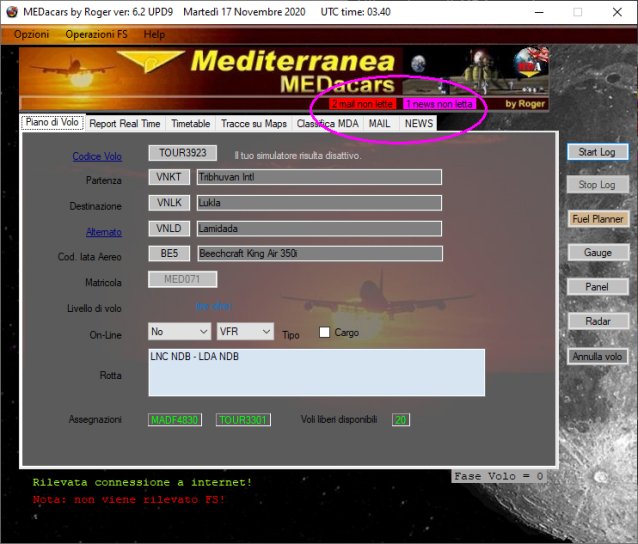Image resolution: width=638 pixels, height=544 pixels.
Task: Click the Gauge button
Action: coord(598,253)
